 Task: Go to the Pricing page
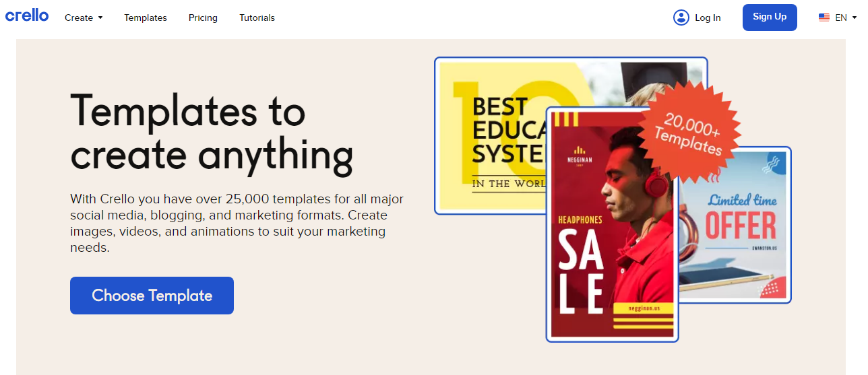[203, 18]
